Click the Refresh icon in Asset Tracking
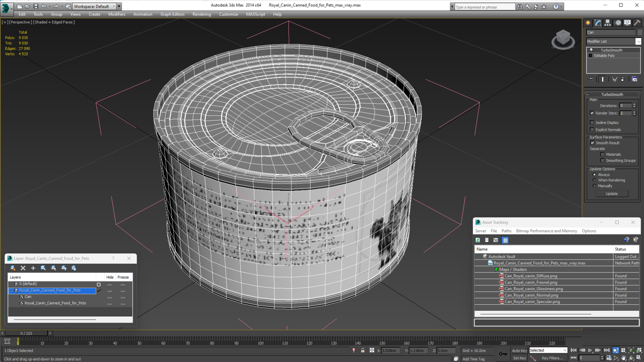 [478, 240]
